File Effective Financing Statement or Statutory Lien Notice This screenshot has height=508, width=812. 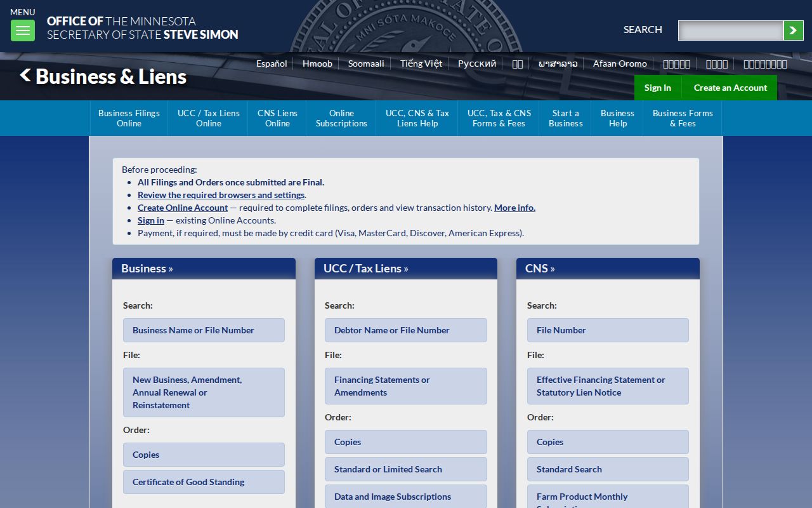[608, 386]
